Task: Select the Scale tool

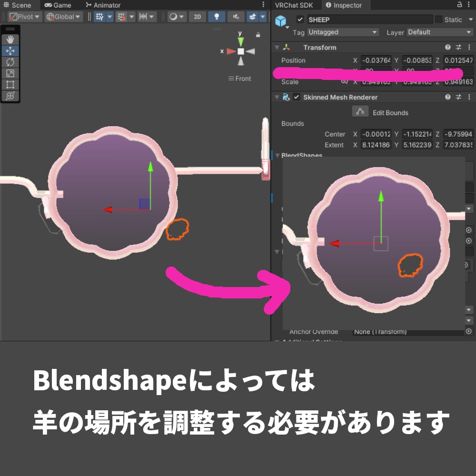Action: pos(10,73)
